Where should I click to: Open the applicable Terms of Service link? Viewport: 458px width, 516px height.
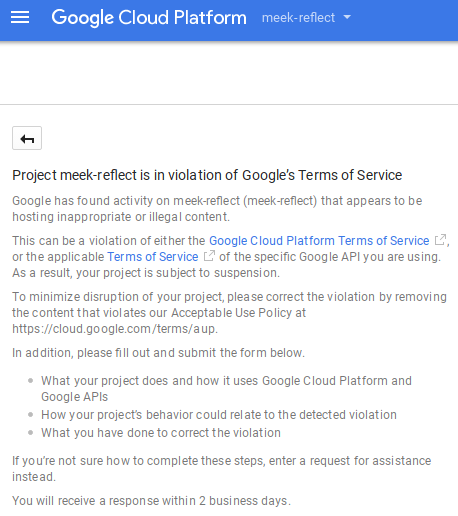coord(153,257)
